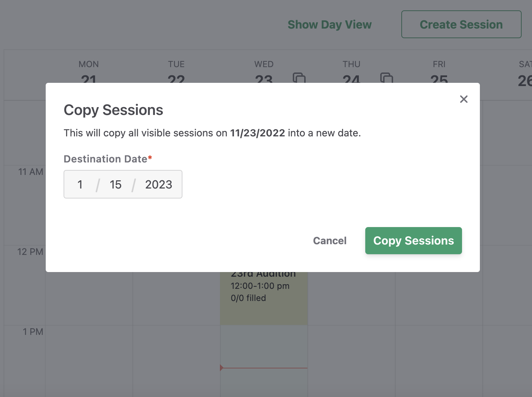Confirm with the green Copy Sessions button

click(x=413, y=241)
